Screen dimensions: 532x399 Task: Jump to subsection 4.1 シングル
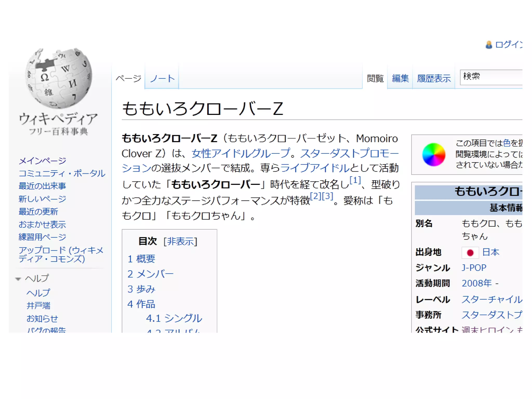(174, 318)
